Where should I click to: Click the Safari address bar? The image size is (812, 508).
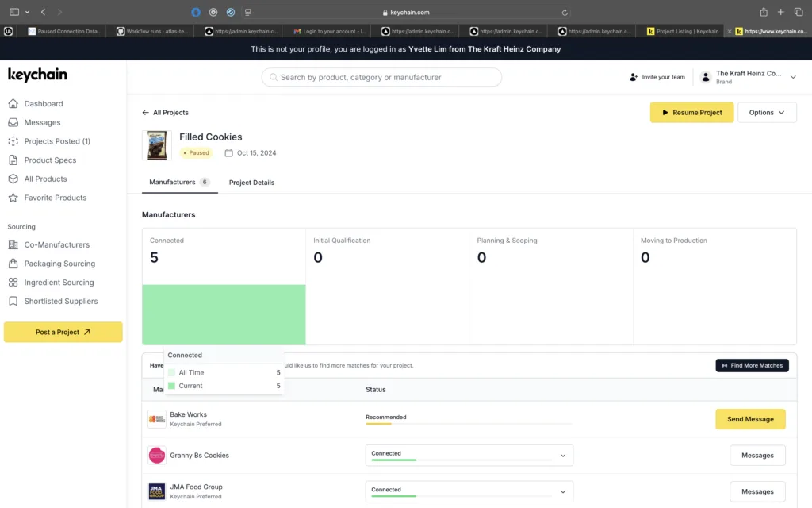coord(406,13)
